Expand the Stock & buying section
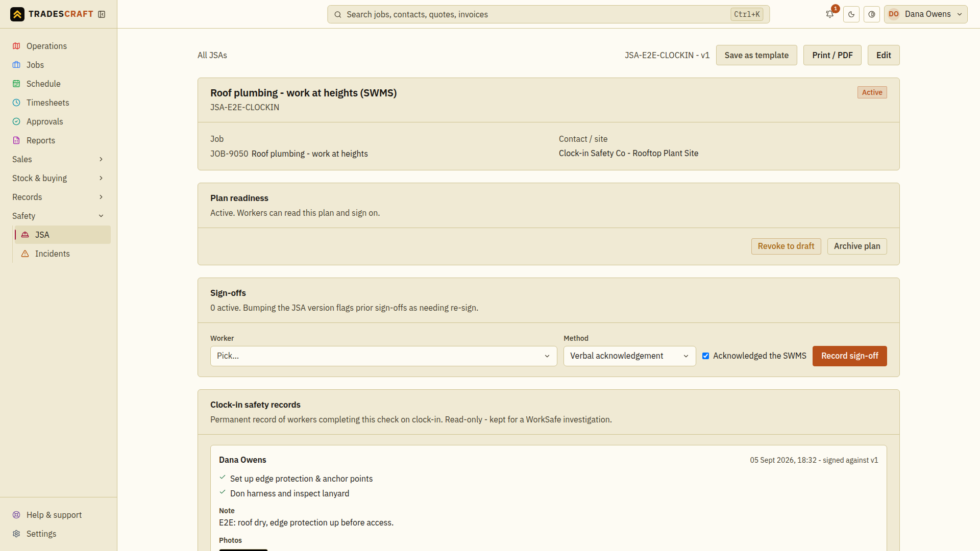The image size is (980, 551). (58, 178)
